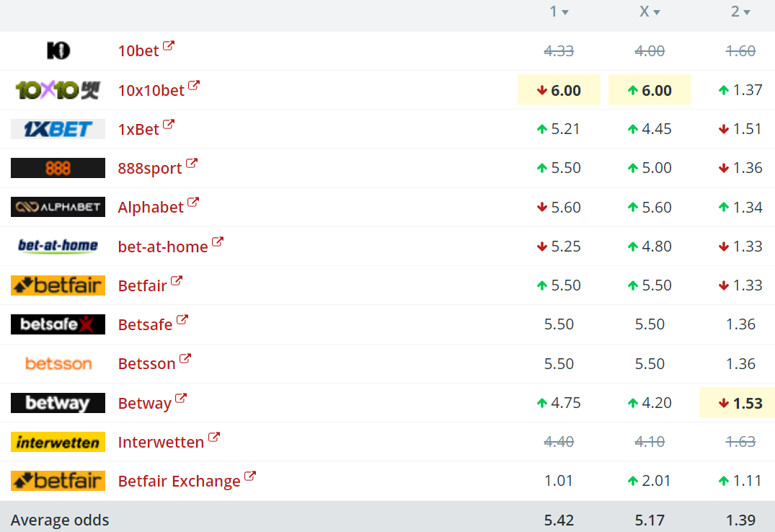
Task: Open the Betway bookmaker link
Action: pos(145,404)
